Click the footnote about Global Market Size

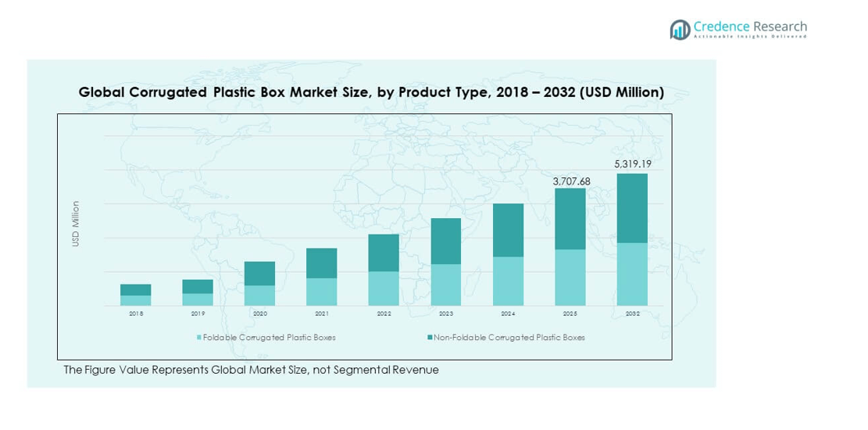[251, 370]
